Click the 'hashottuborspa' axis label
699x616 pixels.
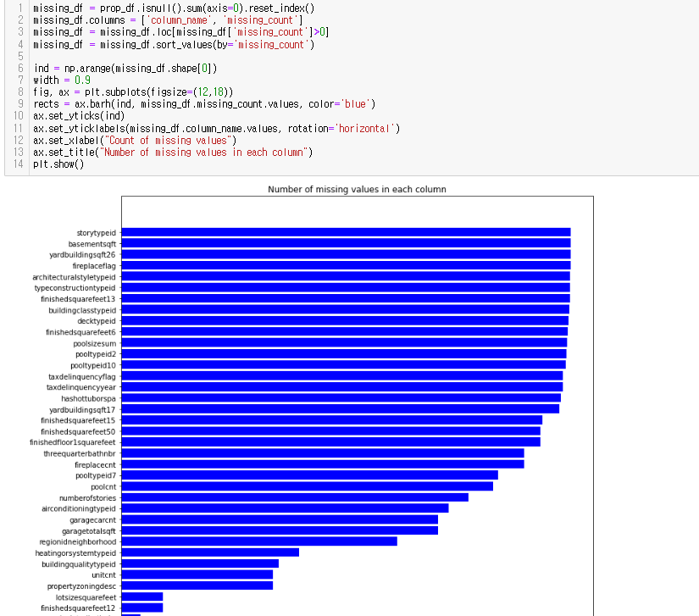point(88,398)
